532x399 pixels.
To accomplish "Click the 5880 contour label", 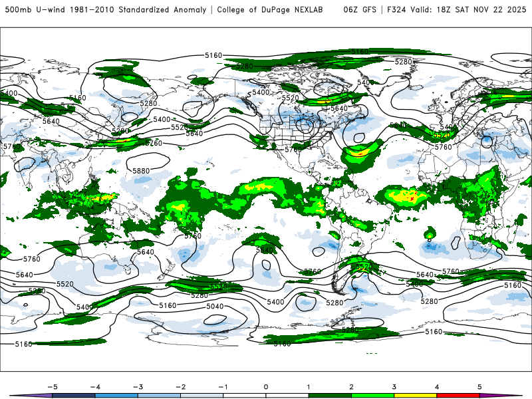I will pos(141,171).
